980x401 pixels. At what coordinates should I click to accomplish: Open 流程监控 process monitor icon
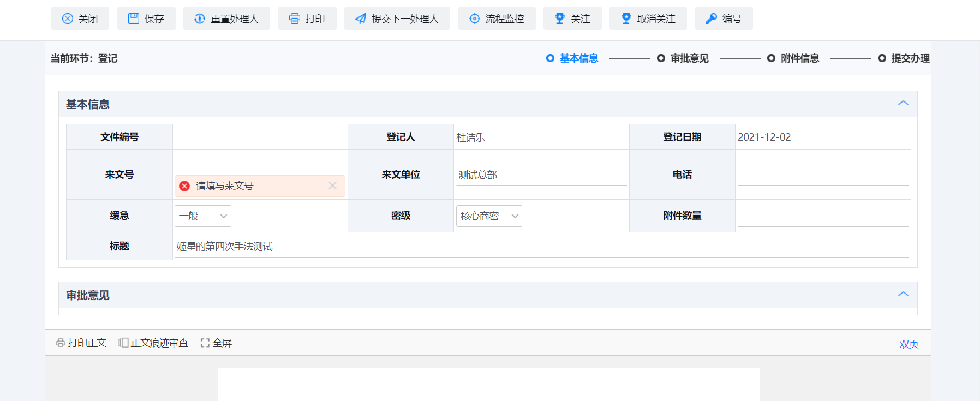(475, 19)
